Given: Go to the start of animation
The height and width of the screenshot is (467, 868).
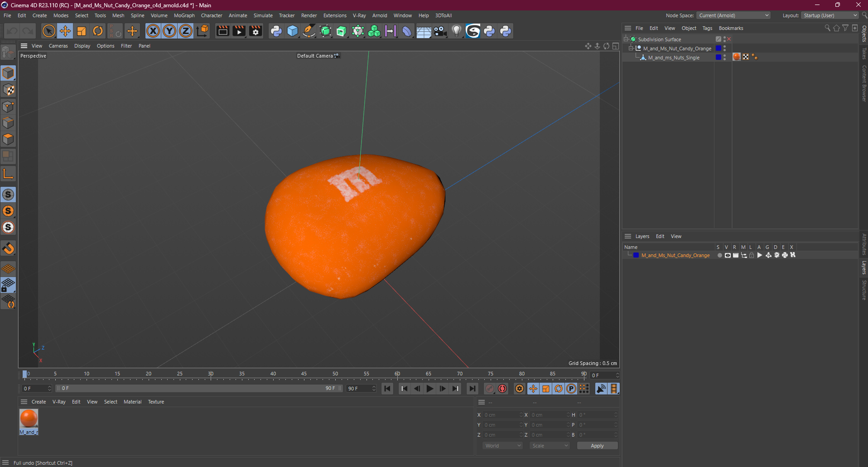Looking at the screenshot, I should (x=387, y=389).
